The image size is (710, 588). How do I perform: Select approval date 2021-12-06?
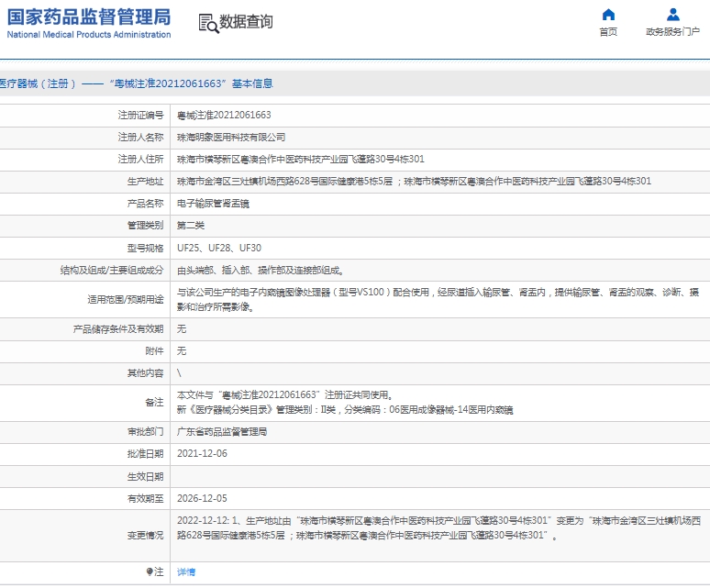202,453
